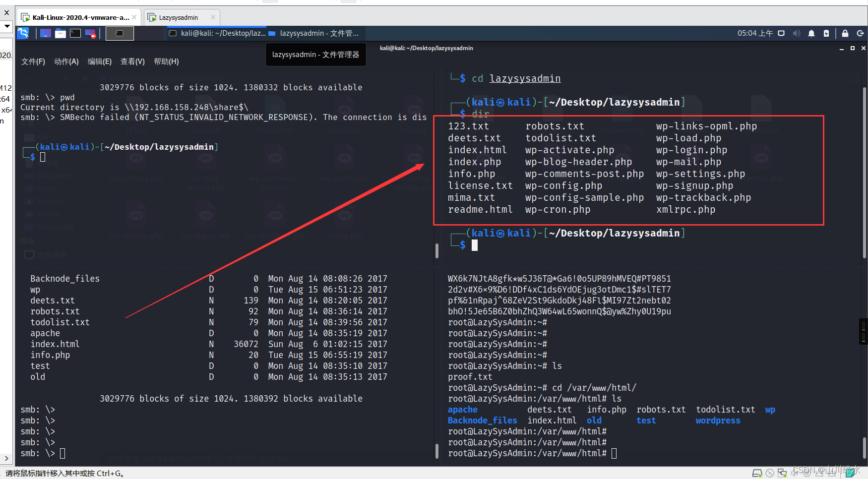Click the lock screen padlock icon
The image size is (868, 479).
(x=845, y=33)
